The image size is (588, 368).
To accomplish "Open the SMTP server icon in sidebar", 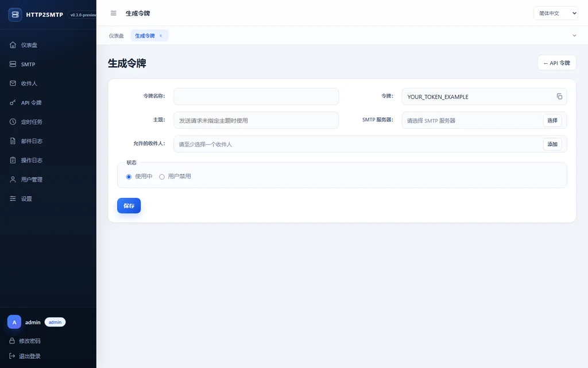I will (13, 64).
